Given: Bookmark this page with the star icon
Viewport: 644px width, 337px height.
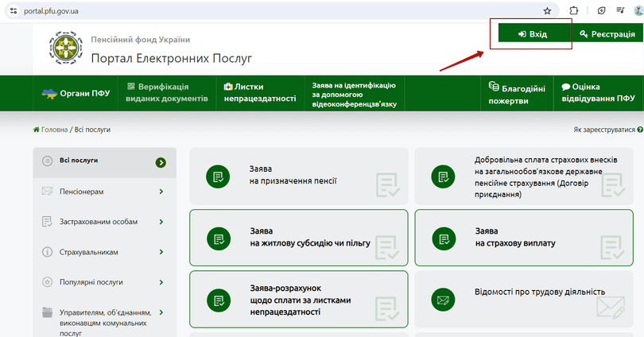Looking at the screenshot, I should 547,11.
